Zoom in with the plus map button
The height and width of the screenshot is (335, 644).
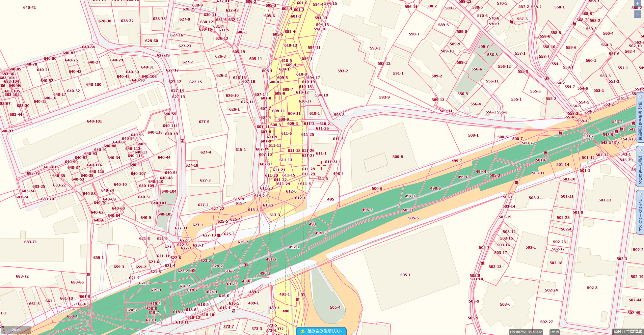(637, 3)
